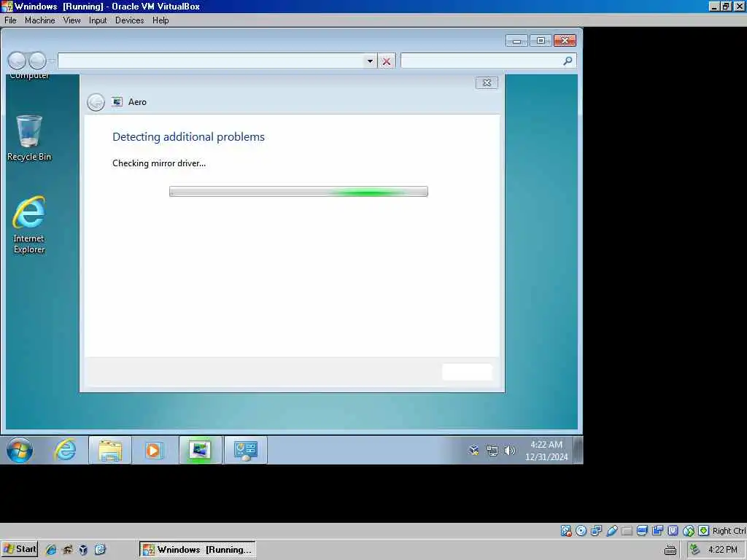Screen dimensions: 747x560
Task: Open the View menu
Action: pos(71,20)
